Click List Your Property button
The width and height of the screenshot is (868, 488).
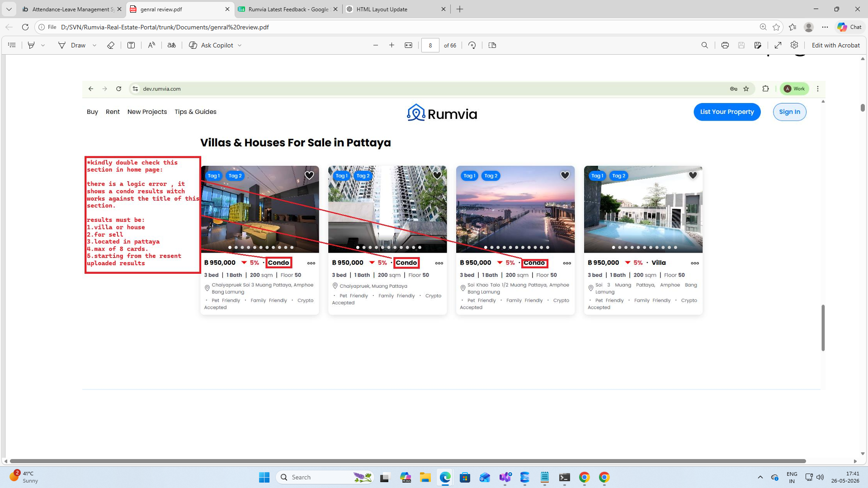tap(727, 112)
